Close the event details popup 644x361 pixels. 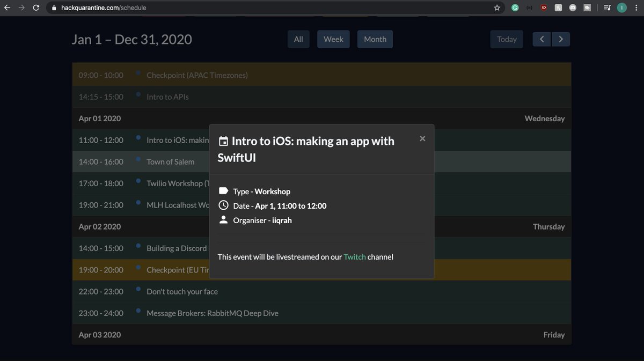(422, 138)
